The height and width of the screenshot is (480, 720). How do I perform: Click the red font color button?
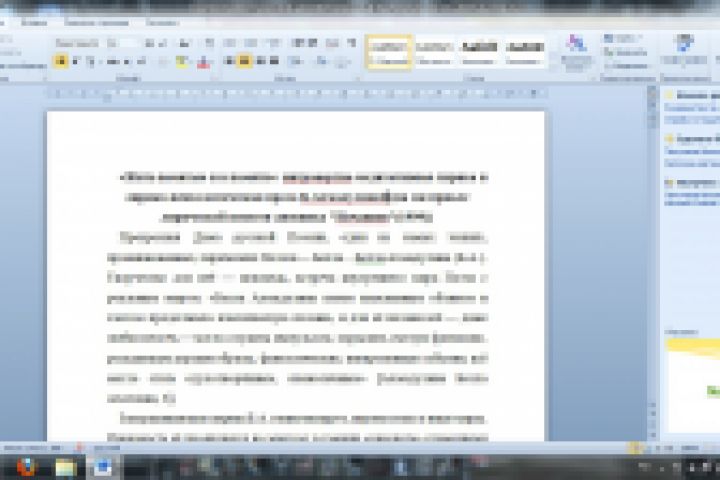(202, 61)
